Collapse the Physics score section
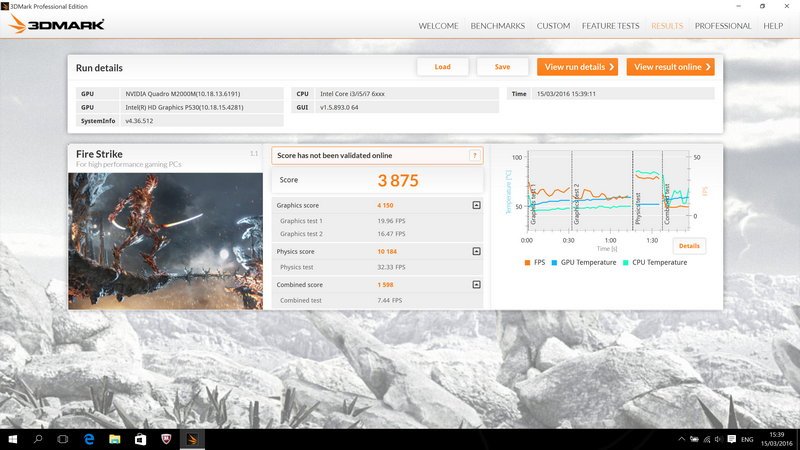 point(476,252)
